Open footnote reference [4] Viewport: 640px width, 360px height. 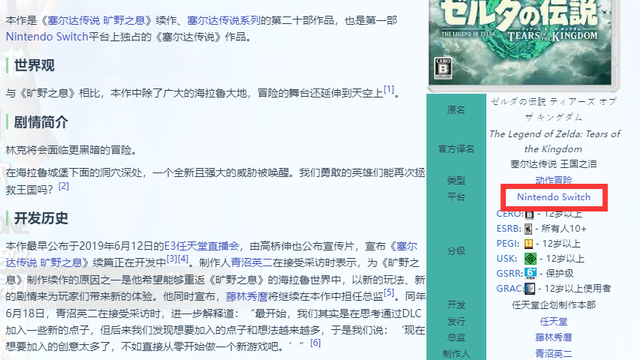[183, 259]
